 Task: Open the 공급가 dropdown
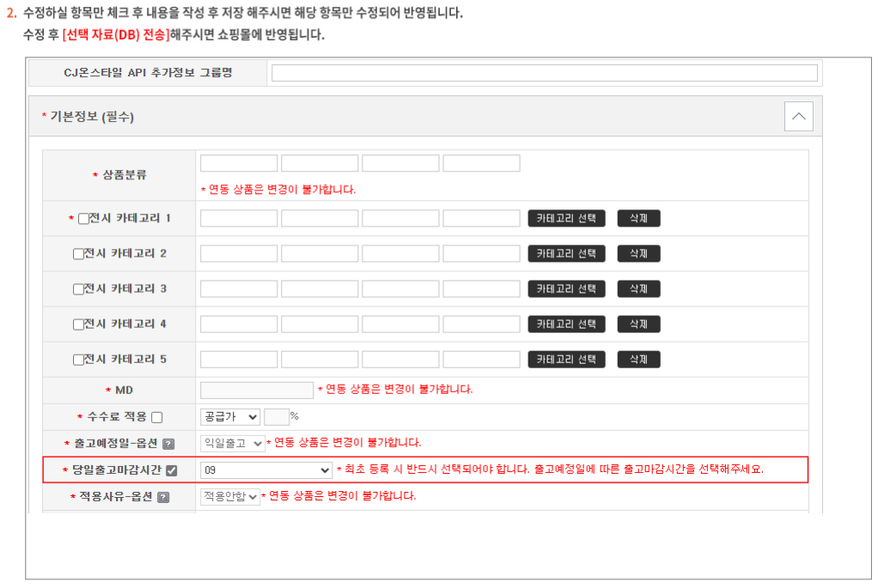click(x=229, y=416)
